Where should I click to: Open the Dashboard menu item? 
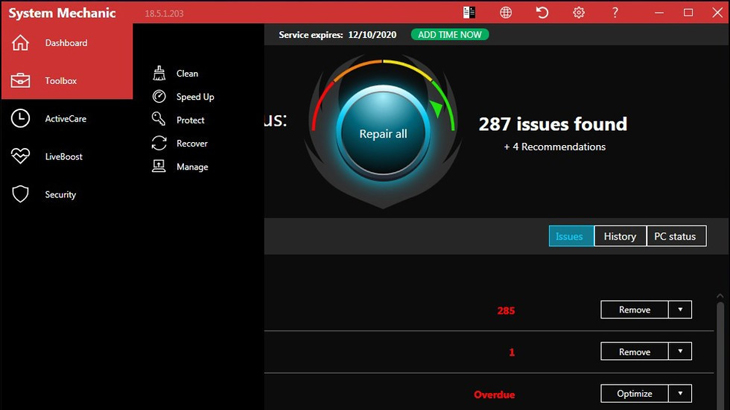pyautogui.click(x=67, y=43)
